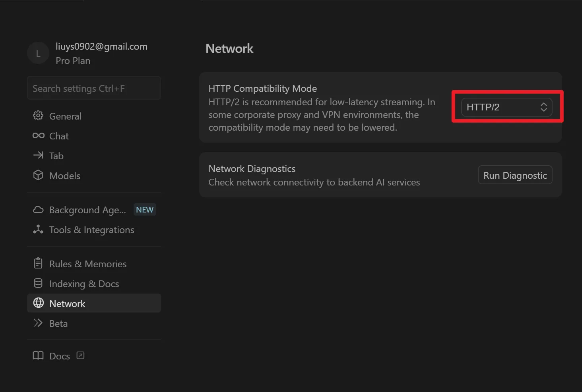Screen dimensions: 582x392
Task: Click the user avatar with letter L
Action: coord(38,53)
